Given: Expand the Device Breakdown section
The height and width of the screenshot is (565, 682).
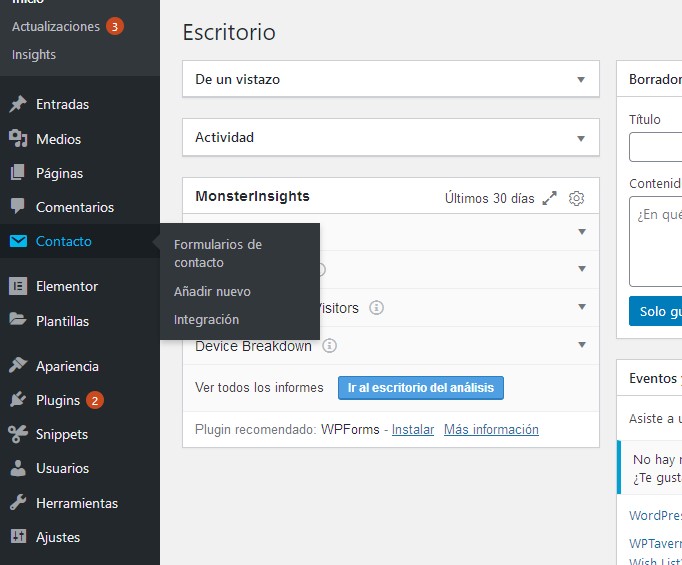Looking at the screenshot, I should pyautogui.click(x=581, y=346).
